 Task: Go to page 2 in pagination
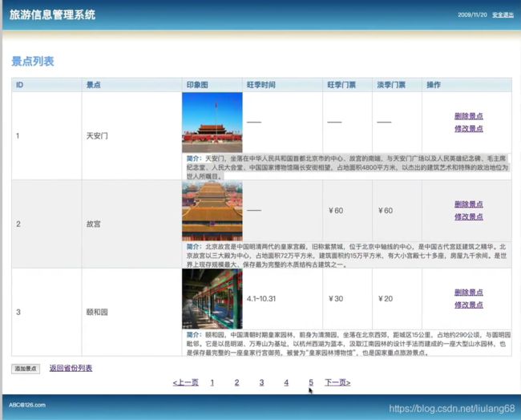(x=236, y=382)
